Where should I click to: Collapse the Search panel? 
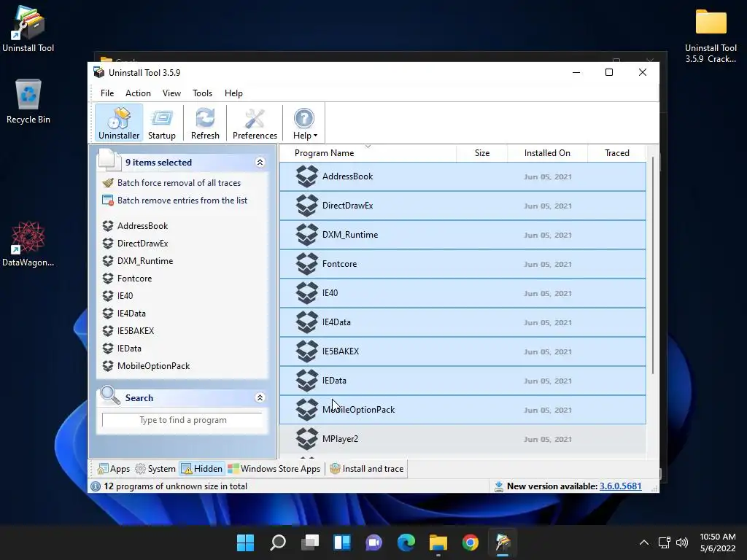pyautogui.click(x=260, y=397)
